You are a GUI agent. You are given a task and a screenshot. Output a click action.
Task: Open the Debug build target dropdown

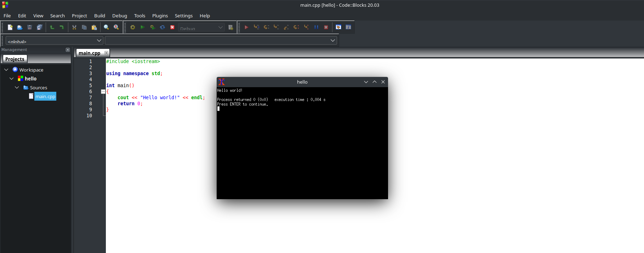click(x=201, y=28)
